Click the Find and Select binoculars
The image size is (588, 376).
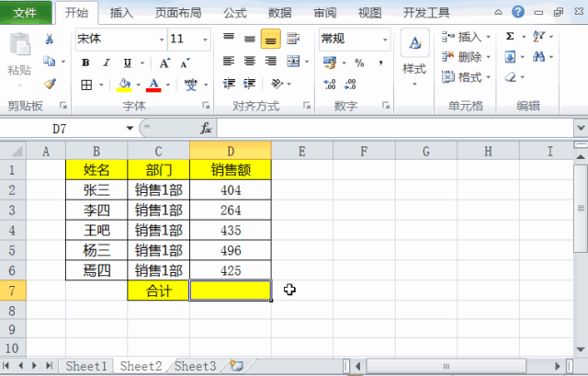[539, 57]
